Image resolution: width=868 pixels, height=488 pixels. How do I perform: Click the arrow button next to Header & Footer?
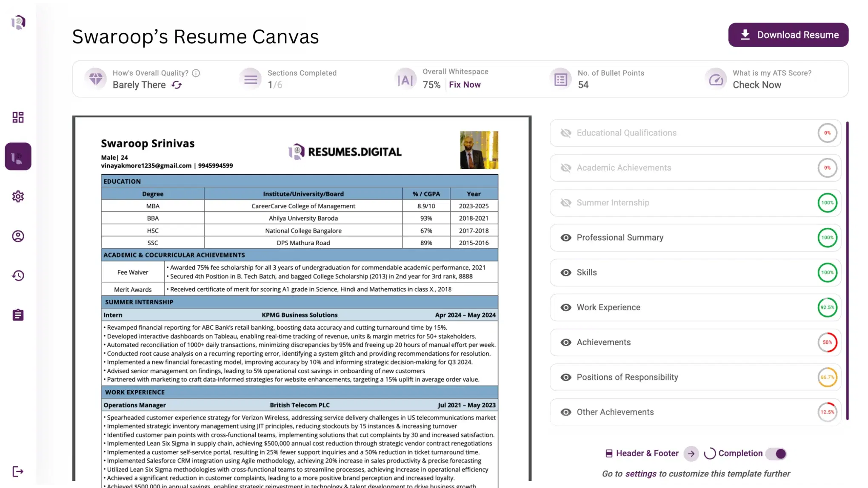[691, 454]
